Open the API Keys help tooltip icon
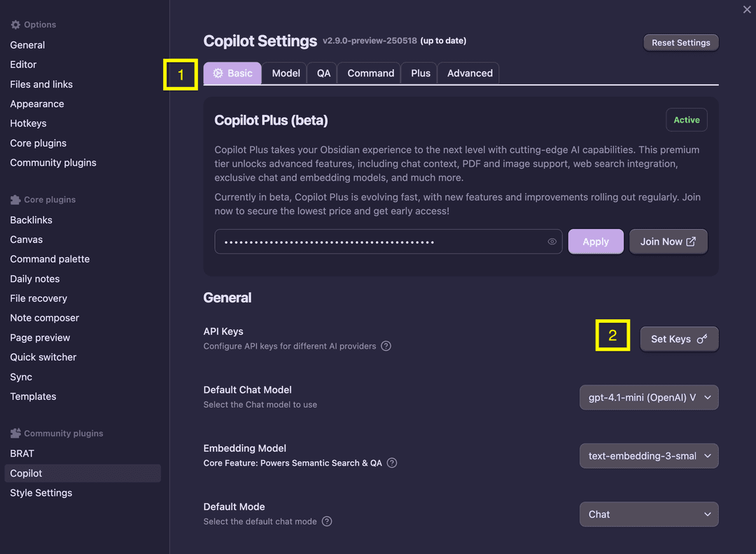 (x=386, y=345)
